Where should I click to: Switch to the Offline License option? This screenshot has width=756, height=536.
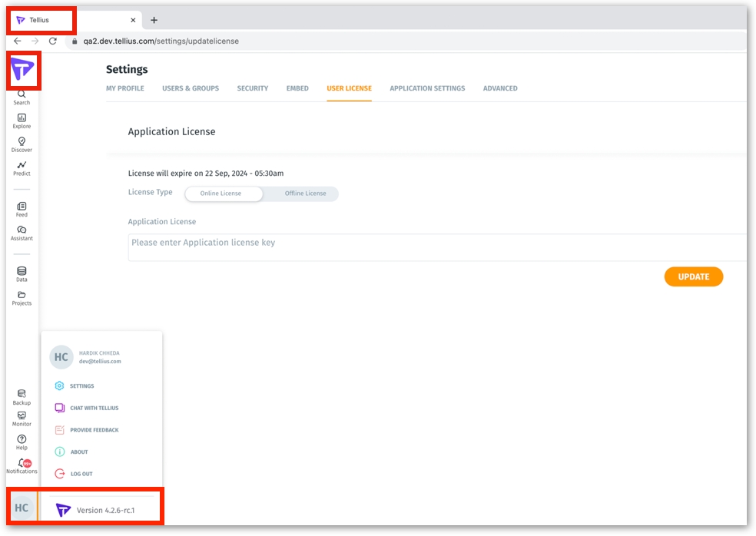(305, 194)
